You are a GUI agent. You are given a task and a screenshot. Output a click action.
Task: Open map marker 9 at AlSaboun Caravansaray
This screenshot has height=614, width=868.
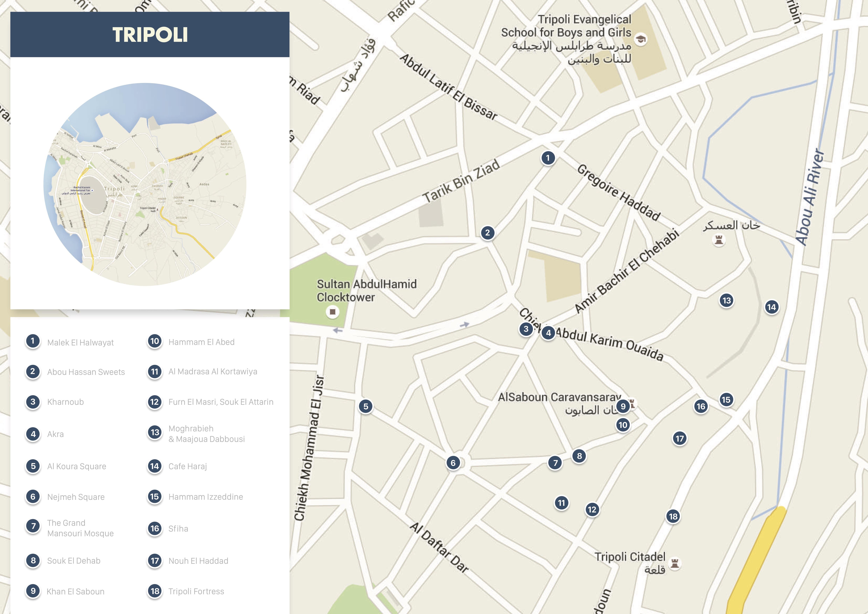(623, 406)
